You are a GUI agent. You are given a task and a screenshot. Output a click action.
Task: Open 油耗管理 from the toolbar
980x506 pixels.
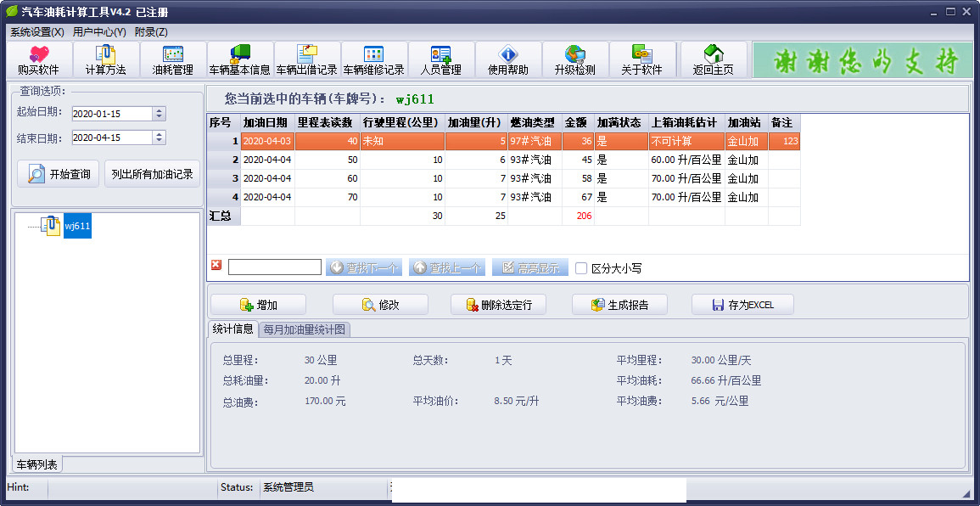[173, 59]
